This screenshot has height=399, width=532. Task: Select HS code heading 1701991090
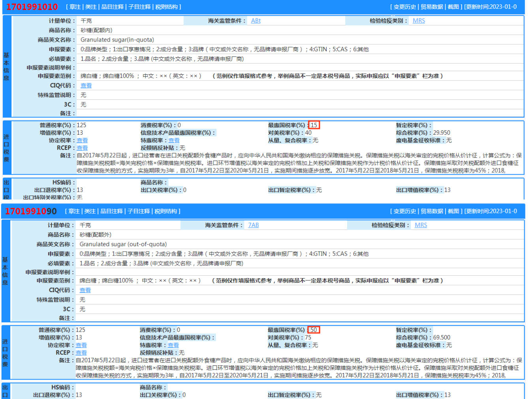click(32, 211)
